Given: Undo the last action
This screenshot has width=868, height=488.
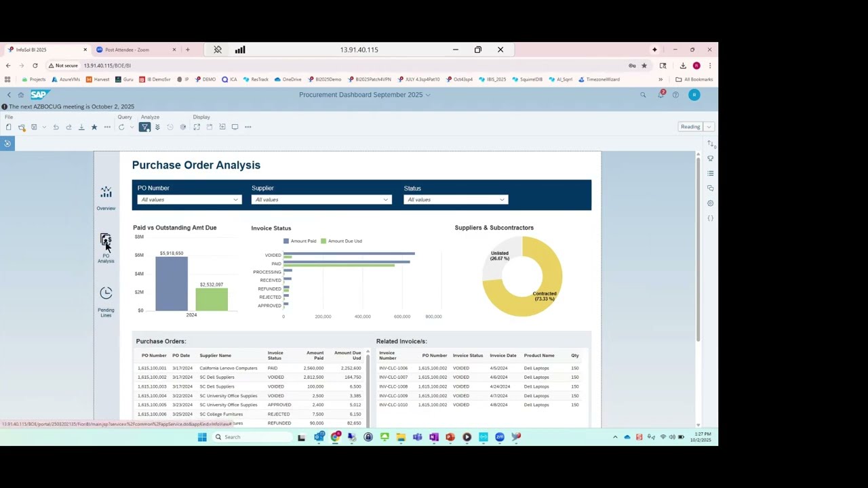Looking at the screenshot, I should click(x=56, y=127).
